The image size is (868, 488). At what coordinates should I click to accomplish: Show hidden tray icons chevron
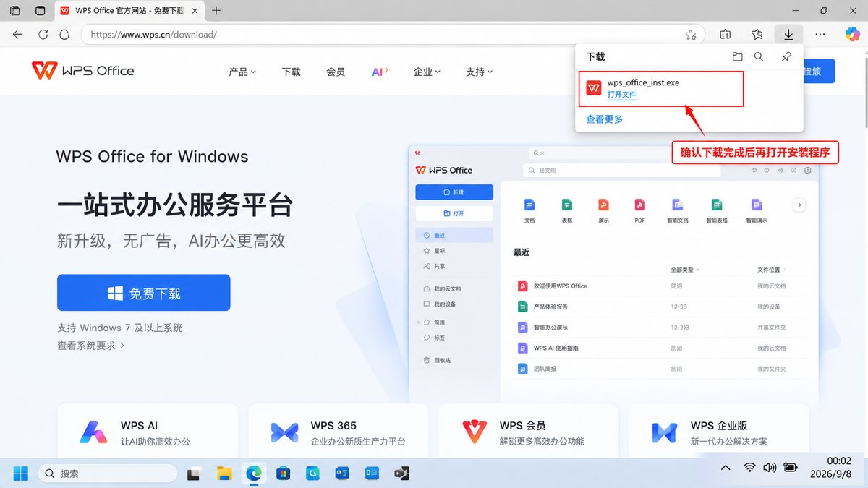[x=726, y=468]
